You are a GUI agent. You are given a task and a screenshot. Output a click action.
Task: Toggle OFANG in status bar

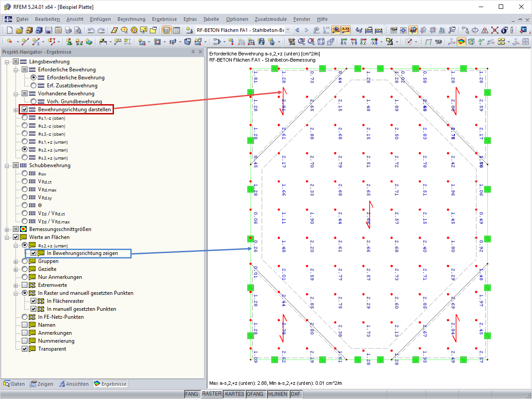pos(255,394)
